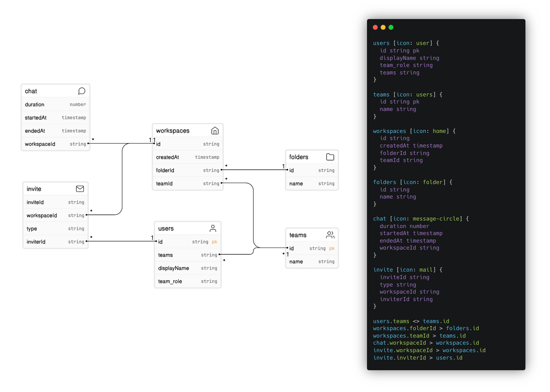
Task: Select the id row in folders table
Action: [312, 170]
